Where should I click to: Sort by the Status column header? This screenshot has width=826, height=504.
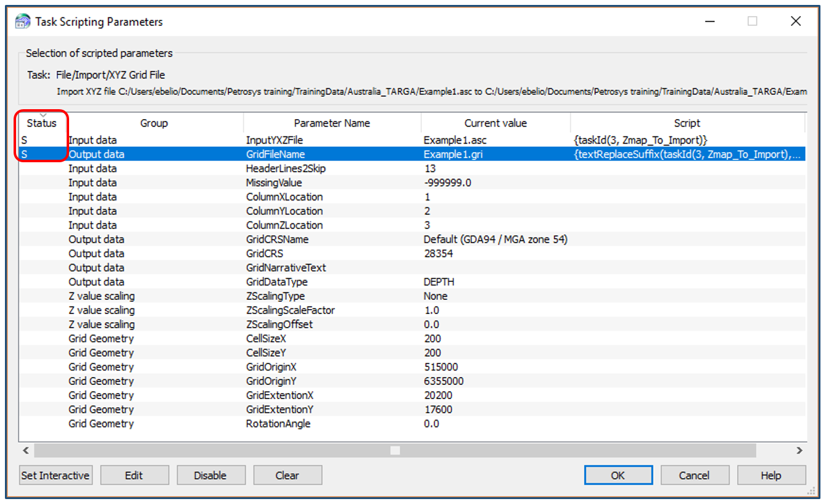pos(42,123)
